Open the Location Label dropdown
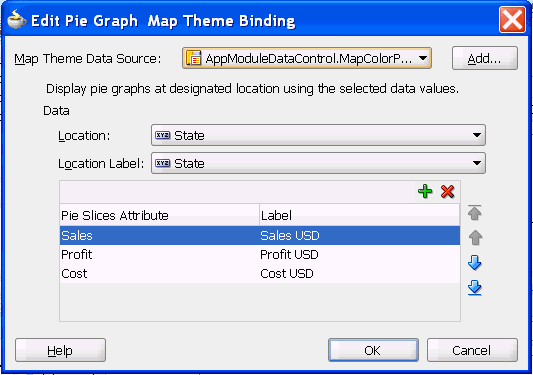The image size is (533, 375). [318, 163]
